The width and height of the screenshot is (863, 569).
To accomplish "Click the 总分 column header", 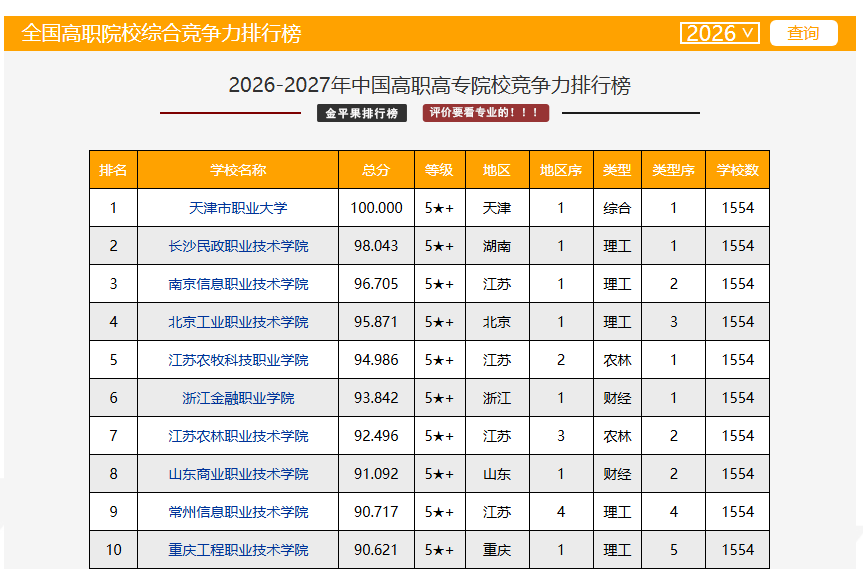I will pos(376,170).
